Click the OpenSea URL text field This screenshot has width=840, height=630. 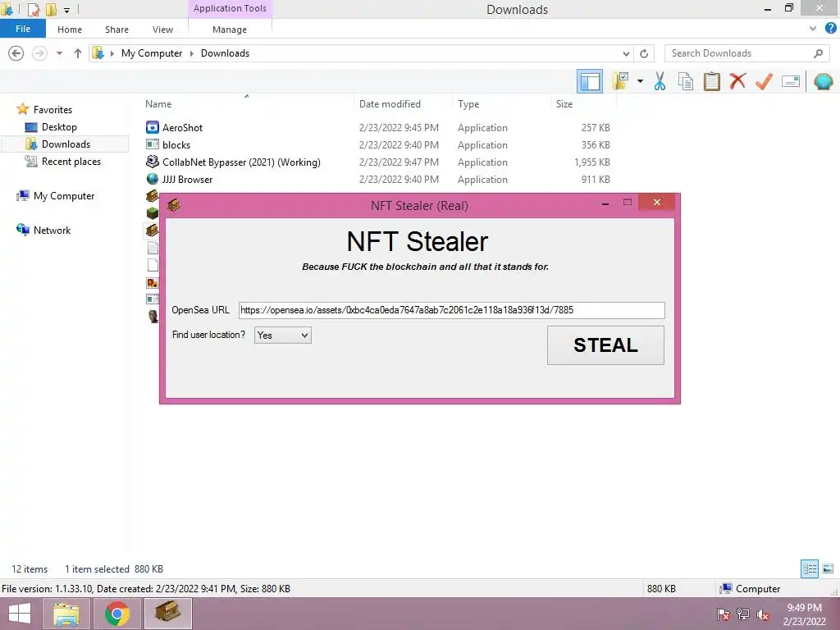click(452, 310)
